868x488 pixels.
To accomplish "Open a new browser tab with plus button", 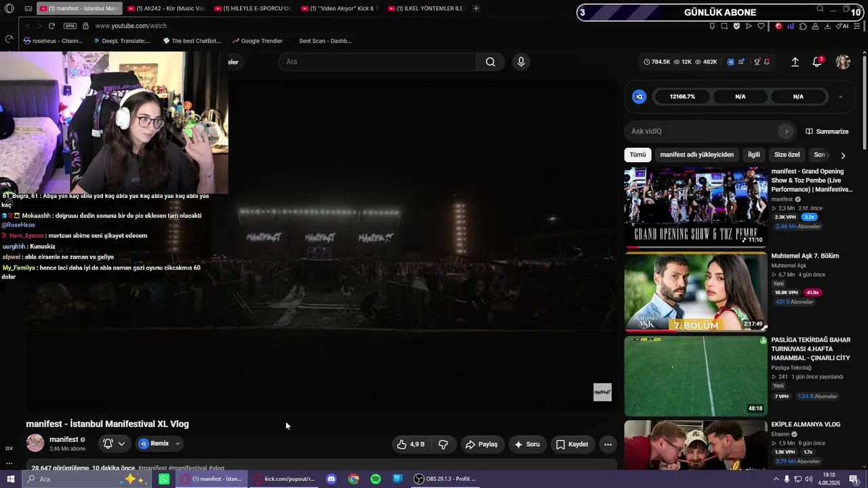I will click(x=476, y=9).
